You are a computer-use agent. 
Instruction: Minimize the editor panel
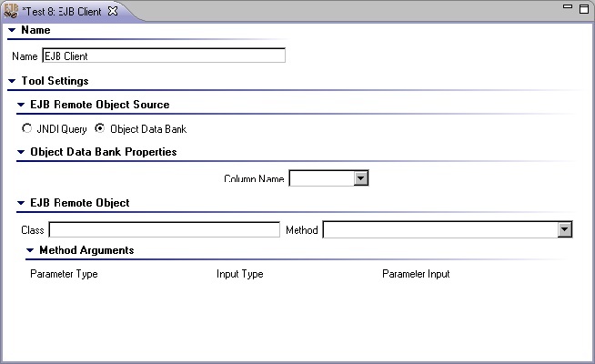tap(568, 6)
